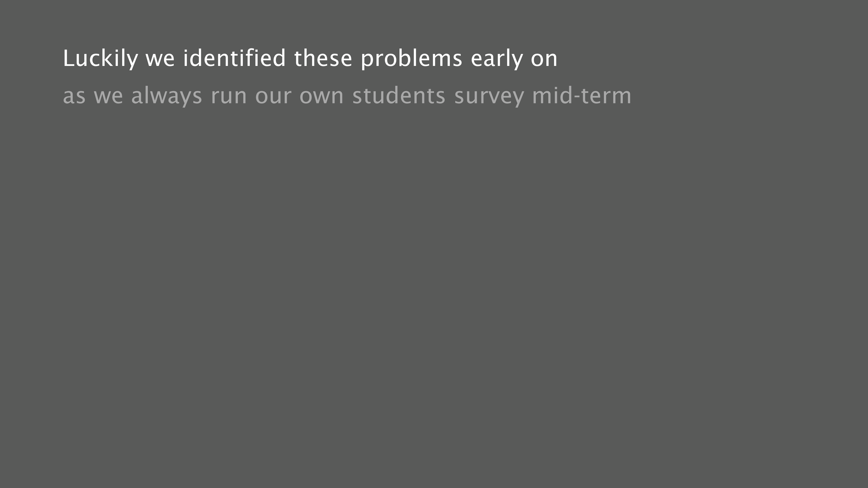Click 'as' starting the gray subtitle
This screenshot has height=488, width=868.
74,96
